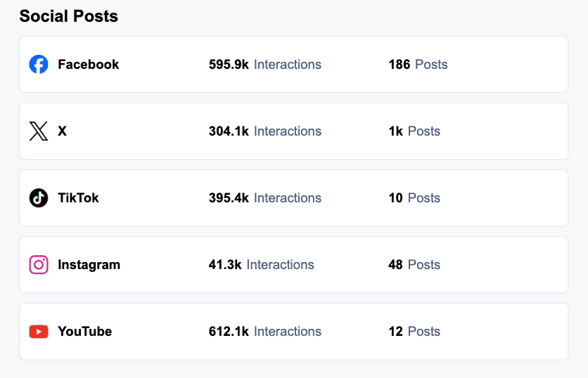Open YouTube 12 Posts
Image resolution: width=588 pixels, height=378 pixels.
(414, 332)
